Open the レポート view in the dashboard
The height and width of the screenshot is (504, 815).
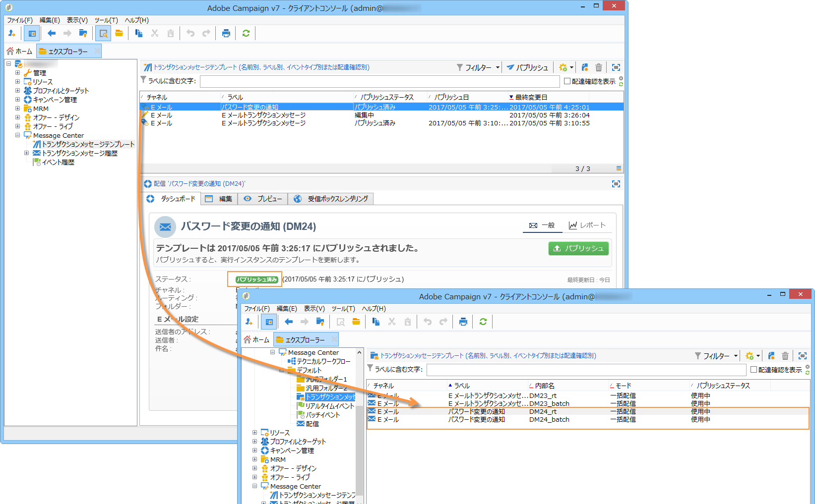[587, 225]
